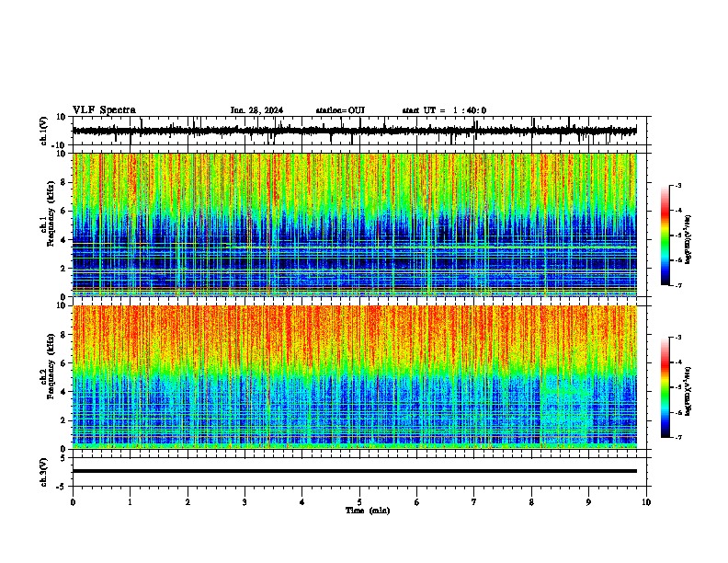Screen dimensions: 728x563
Task: Click time axis tick label "5"
Action: click(x=359, y=502)
